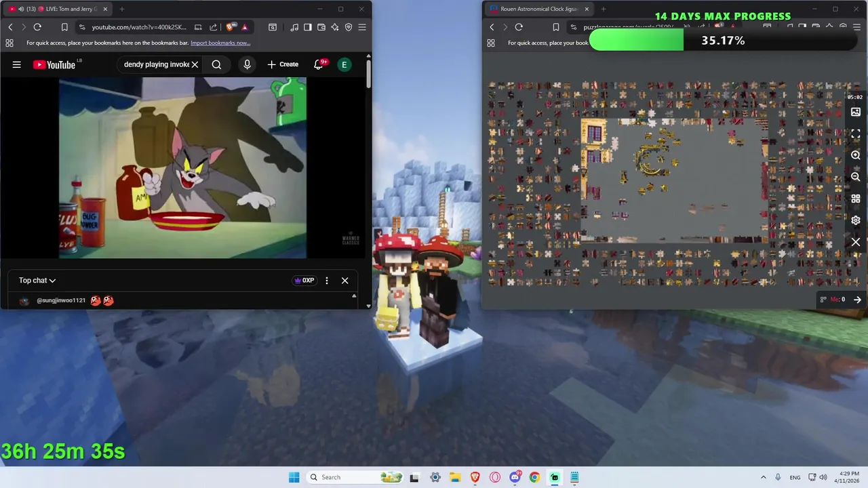Follow the Import bookmarks now link
Viewport: 868px width, 488px height.
220,43
